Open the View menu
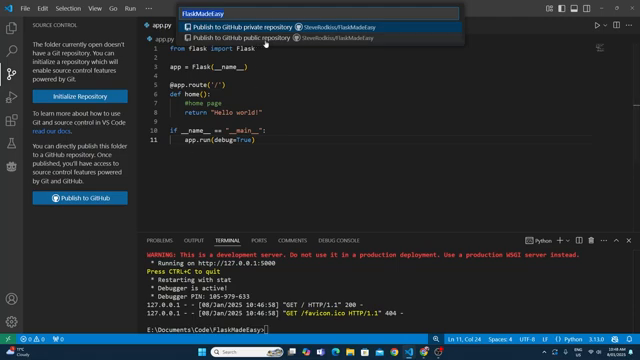The image size is (640, 360). tap(95, 9)
